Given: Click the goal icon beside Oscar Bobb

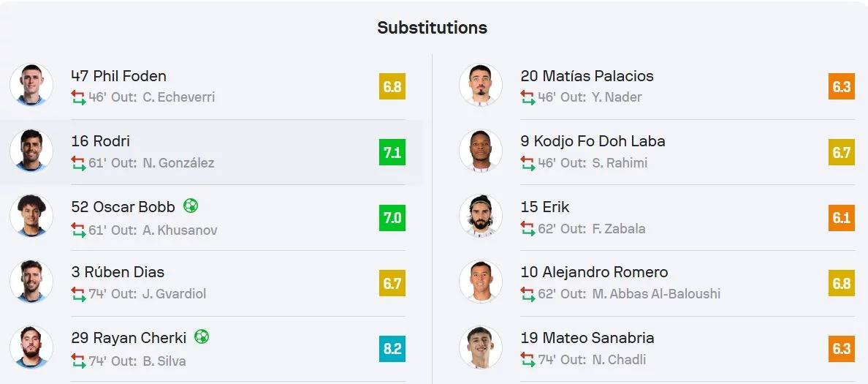Looking at the screenshot, I should (x=191, y=206).
